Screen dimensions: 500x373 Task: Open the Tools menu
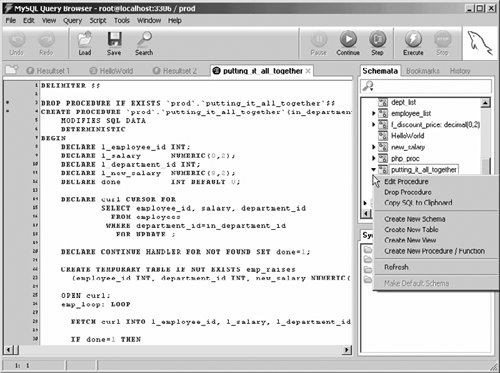point(122,21)
